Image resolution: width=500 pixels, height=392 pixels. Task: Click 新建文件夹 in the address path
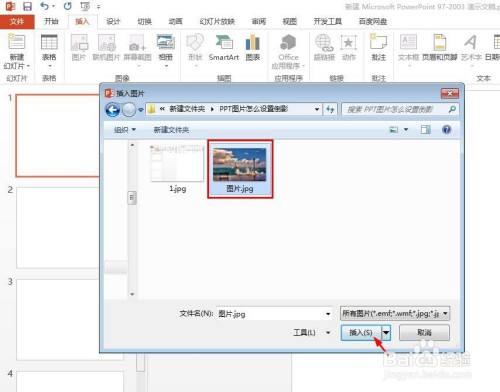point(187,109)
